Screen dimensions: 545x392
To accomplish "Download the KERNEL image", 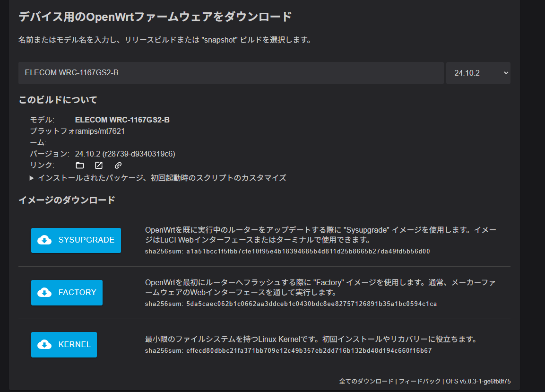I will (64, 345).
